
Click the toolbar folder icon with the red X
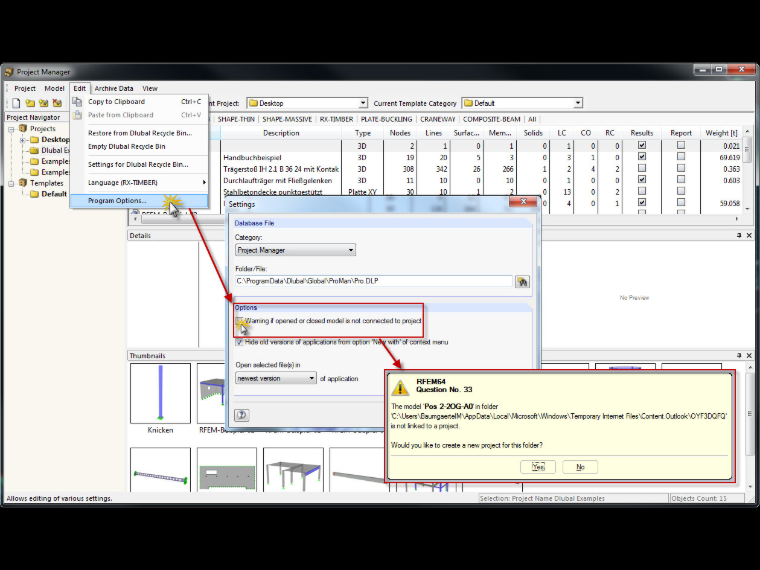(57, 103)
